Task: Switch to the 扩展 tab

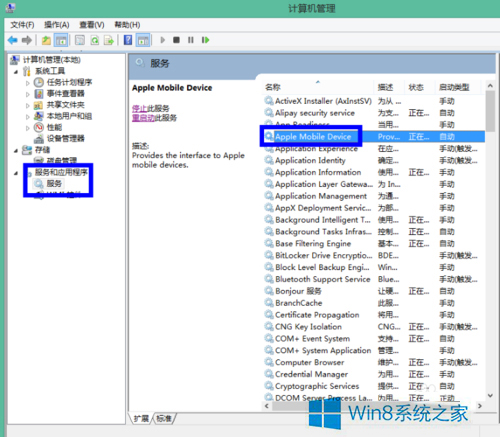Action: click(x=141, y=418)
